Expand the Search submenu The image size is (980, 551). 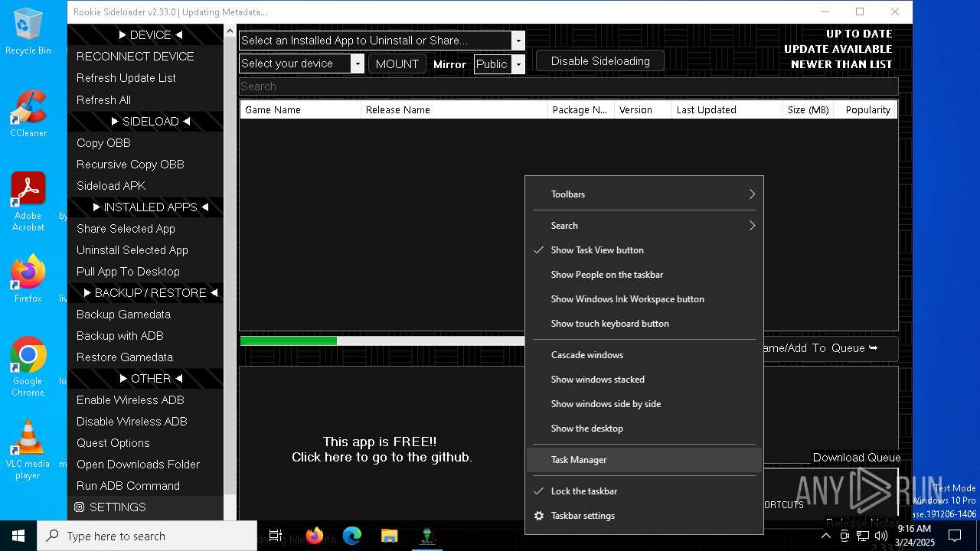[644, 226]
